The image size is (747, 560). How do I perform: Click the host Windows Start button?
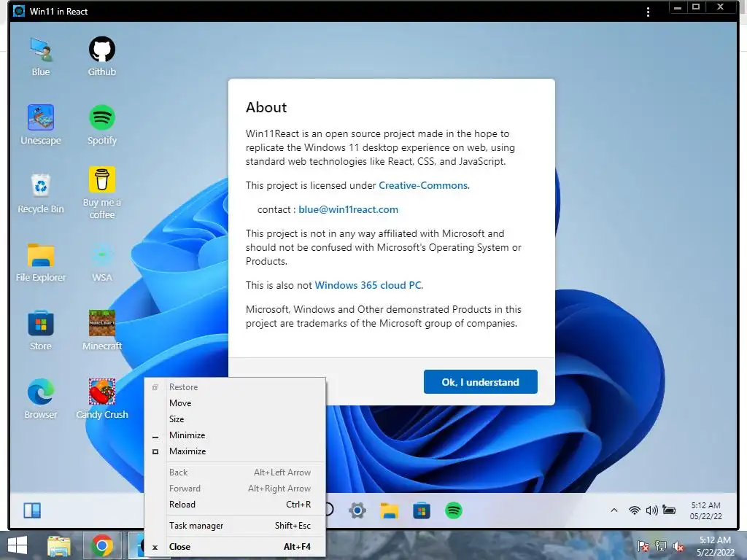pos(18,545)
